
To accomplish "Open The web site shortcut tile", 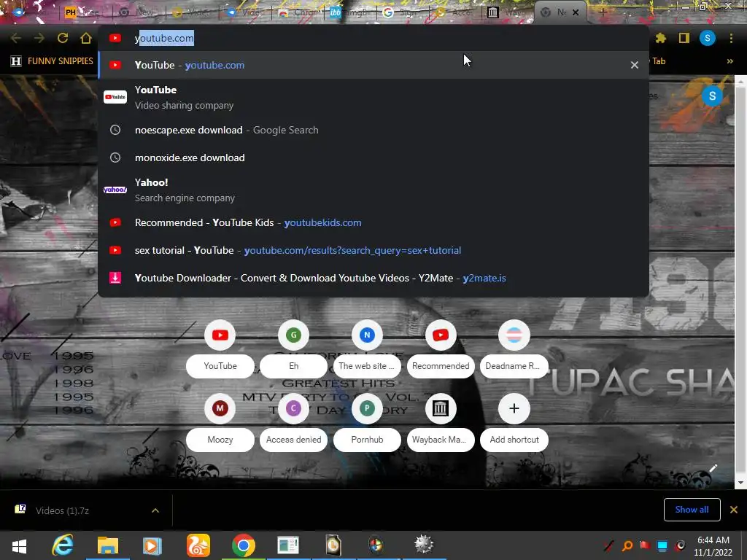I will pos(367,349).
